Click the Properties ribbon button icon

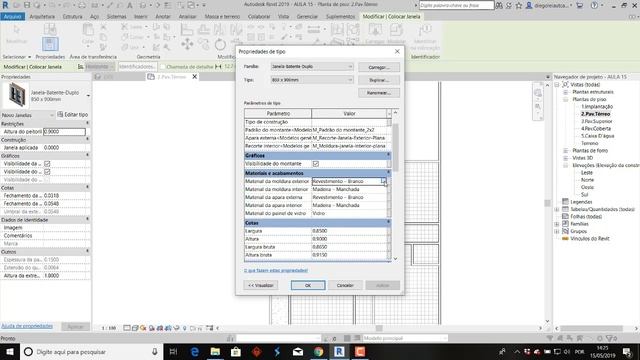[x=50, y=44]
